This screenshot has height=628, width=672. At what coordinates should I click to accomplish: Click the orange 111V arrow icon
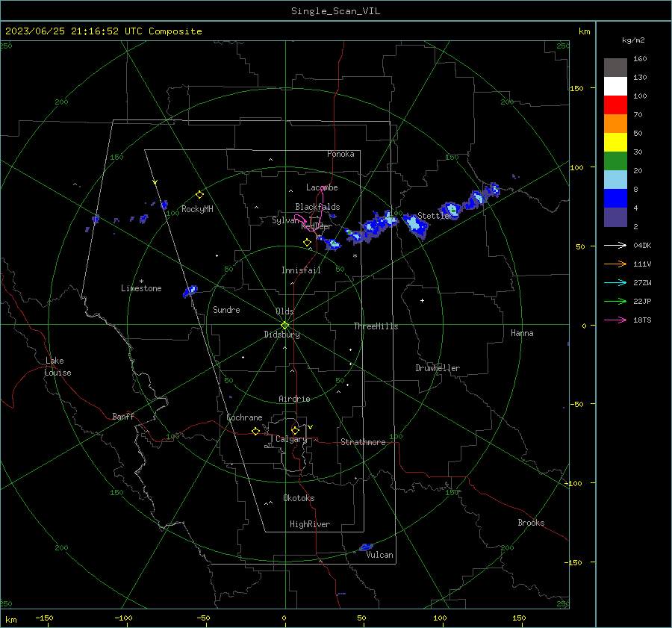click(615, 264)
